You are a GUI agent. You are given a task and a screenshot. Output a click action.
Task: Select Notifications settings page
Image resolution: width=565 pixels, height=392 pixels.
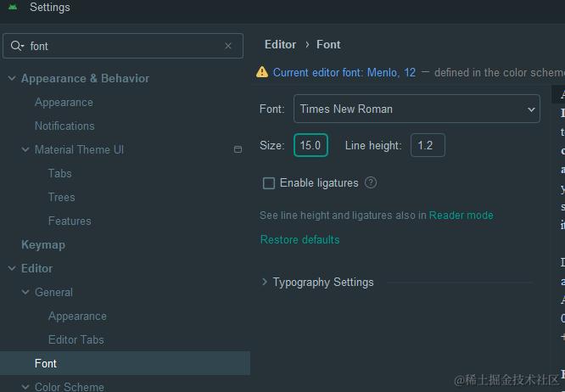pos(64,126)
